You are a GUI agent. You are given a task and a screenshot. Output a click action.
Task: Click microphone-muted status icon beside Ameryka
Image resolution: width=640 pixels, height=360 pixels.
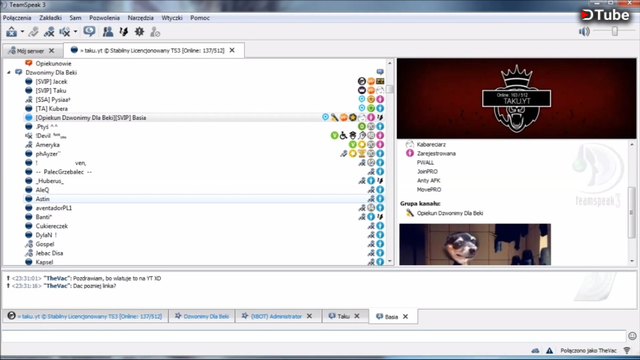pyautogui.click(x=29, y=145)
